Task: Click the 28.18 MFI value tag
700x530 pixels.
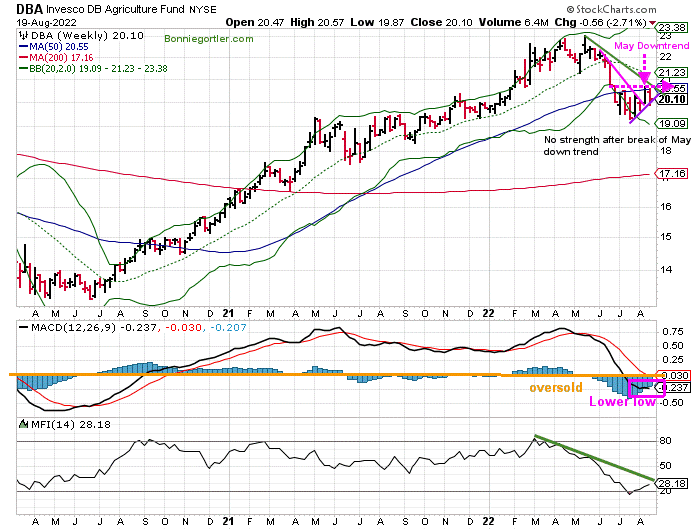Action: point(672,484)
